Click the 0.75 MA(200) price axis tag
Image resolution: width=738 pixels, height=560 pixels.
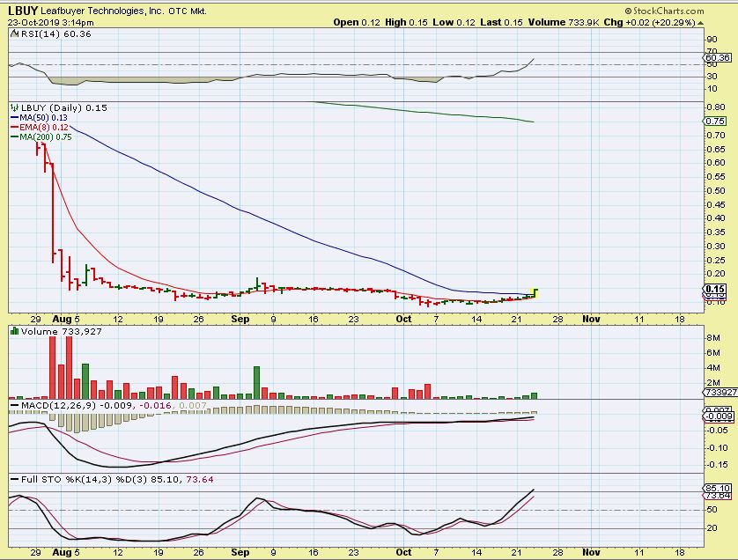tap(715, 121)
